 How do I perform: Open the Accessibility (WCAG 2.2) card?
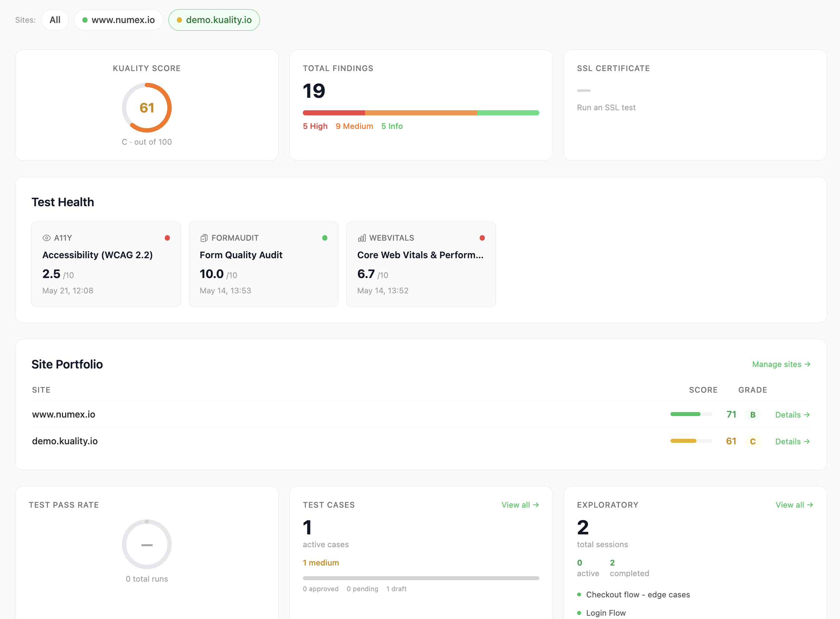pyautogui.click(x=106, y=264)
